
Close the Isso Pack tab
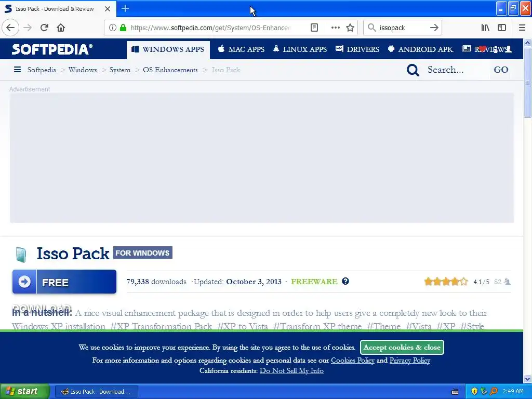pos(108,9)
